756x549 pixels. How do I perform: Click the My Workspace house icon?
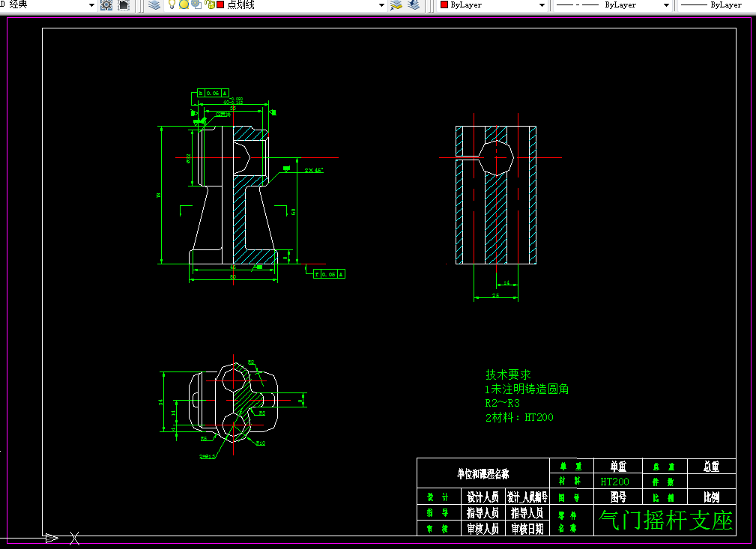(x=124, y=5)
